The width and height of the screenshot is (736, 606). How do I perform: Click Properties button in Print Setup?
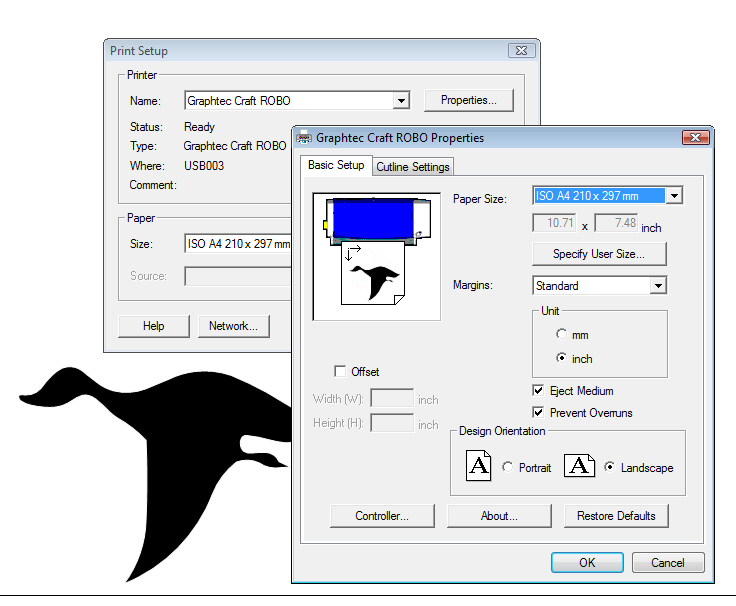point(468,100)
